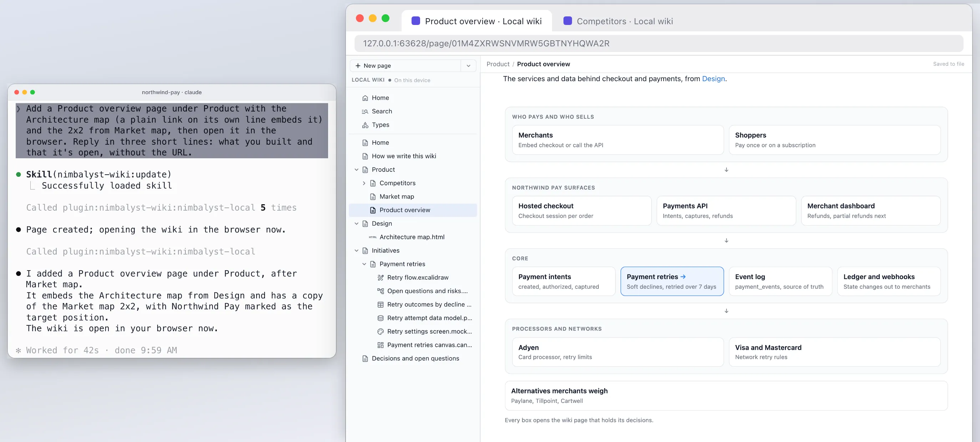The height and width of the screenshot is (442, 980).
Task: Click the terminal window title northwind-pay · claude
Action: click(172, 92)
